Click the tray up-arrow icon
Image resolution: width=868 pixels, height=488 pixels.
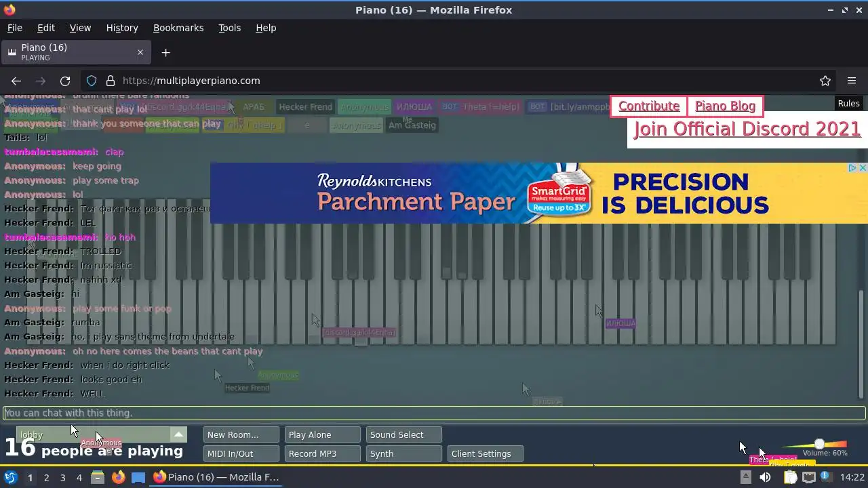coord(745,477)
